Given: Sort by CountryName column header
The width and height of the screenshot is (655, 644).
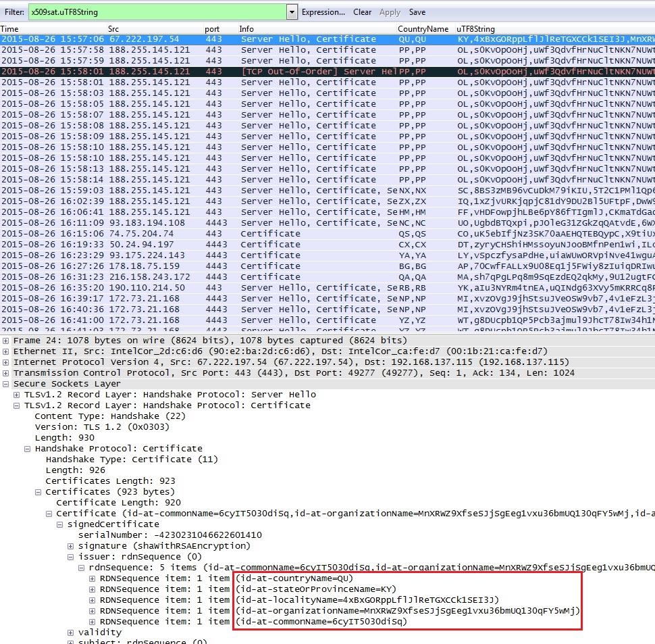Looking at the screenshot, I should [423, 29].
